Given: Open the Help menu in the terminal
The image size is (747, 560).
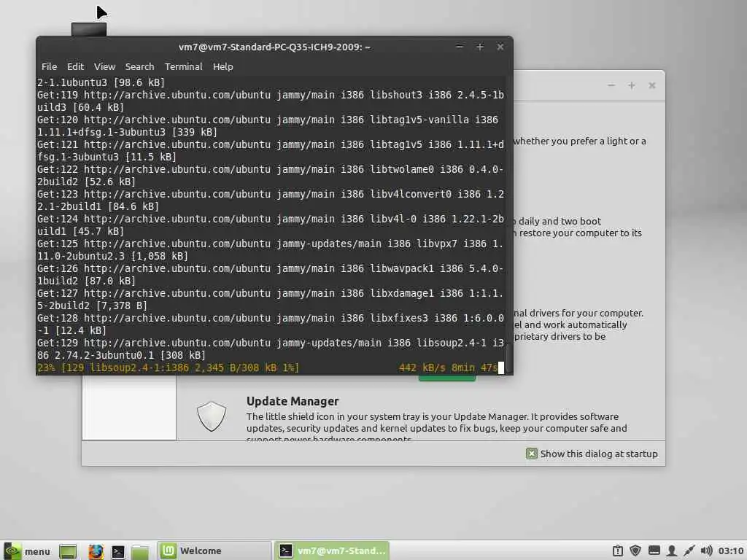Looking at the screenshot, I should tap(223, 66).
